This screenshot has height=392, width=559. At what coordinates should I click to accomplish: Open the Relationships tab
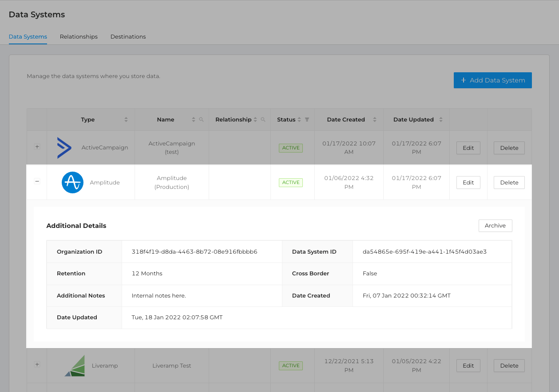pyautogui.click(x=79, y=37)
